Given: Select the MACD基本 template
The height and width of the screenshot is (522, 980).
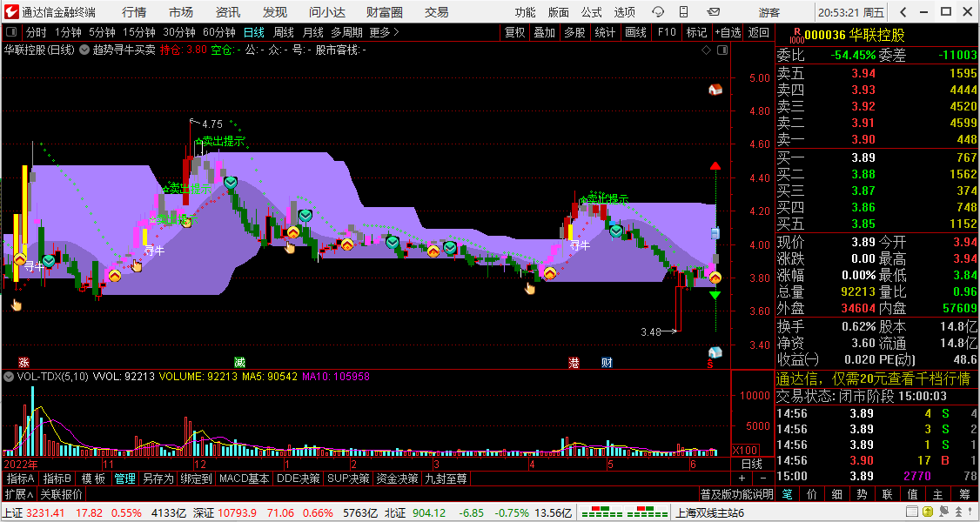Looking at the screenshot, I should pyautogui.click(x=245, y=478).
